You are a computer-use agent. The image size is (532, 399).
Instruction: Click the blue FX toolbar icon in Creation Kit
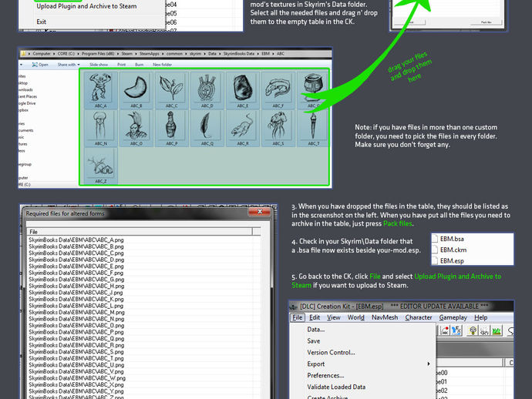(x=456, y=330)
